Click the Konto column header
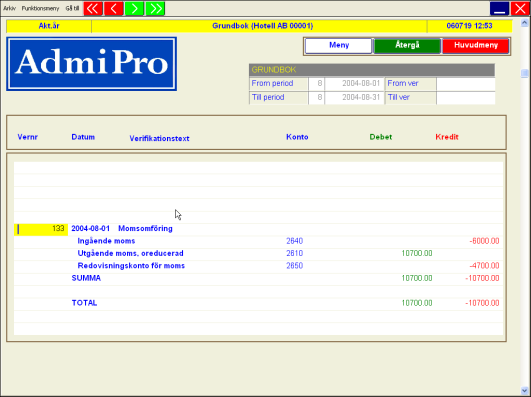 pyautogui.click(x=297, y=137)
